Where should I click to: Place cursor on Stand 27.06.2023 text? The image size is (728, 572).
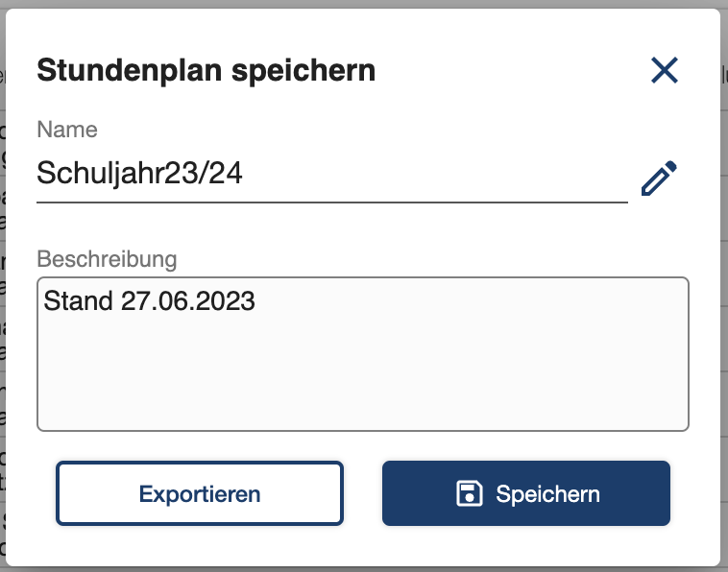tap(149, 300)
